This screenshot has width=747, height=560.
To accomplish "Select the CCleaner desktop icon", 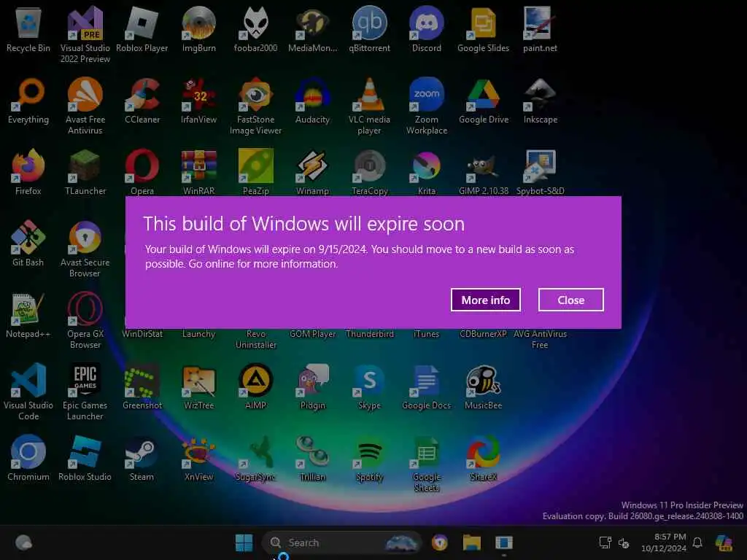I will [x=142, y=101].
